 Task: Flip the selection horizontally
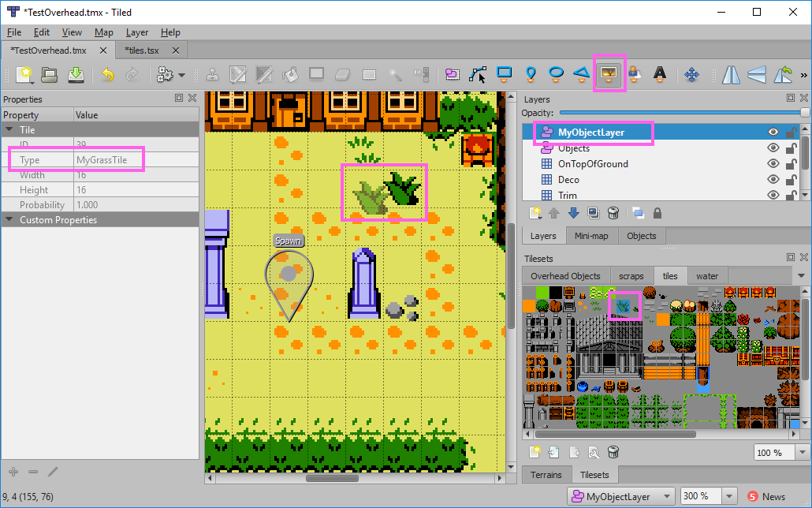[x=731, y=73]
